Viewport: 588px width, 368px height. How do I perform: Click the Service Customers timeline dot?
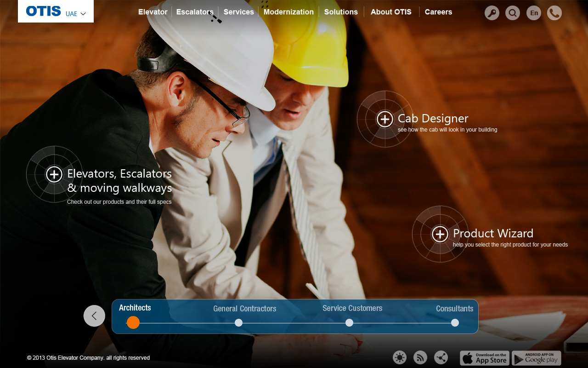[349, 323]
